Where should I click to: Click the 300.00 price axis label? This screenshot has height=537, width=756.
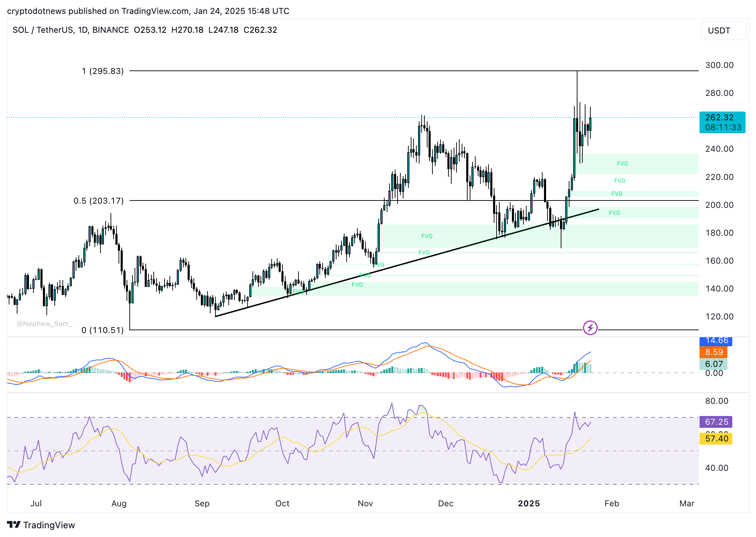pyautogui.click(x=719, y=65)
